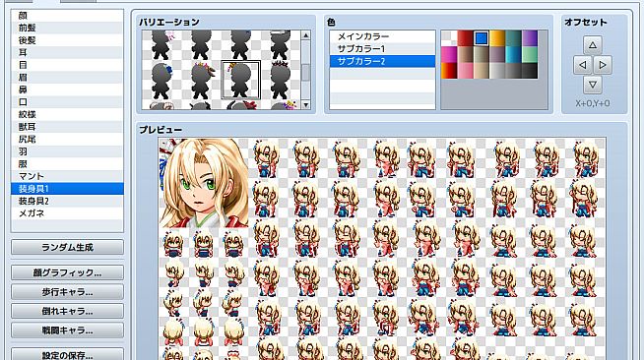Nudge offset down with the down arrow
Screen dimensions: 644x360
(592, 85)
